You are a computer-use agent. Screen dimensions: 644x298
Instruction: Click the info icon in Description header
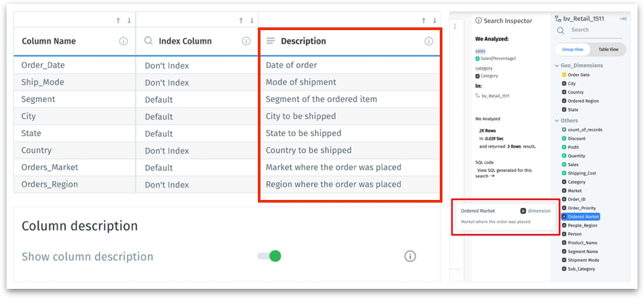coord(429,41)
